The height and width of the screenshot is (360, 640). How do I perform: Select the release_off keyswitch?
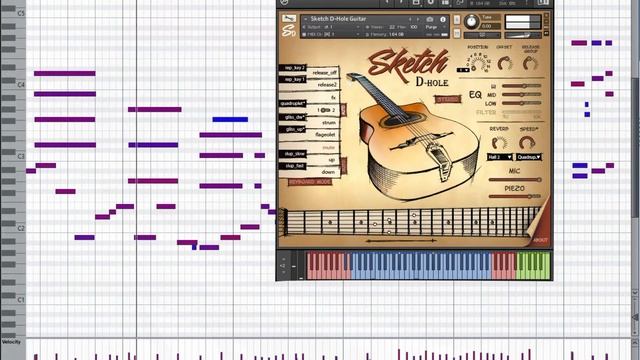click(324, 73)
